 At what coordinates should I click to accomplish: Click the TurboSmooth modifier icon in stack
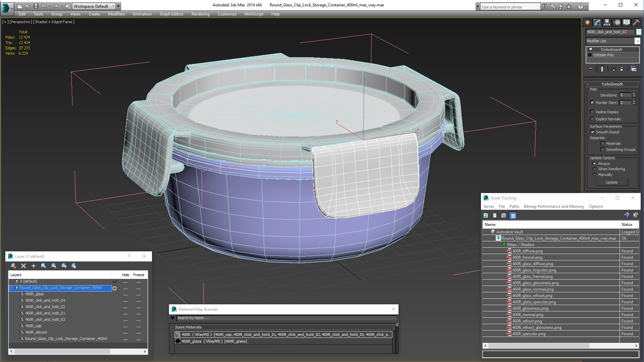(590, 49)
